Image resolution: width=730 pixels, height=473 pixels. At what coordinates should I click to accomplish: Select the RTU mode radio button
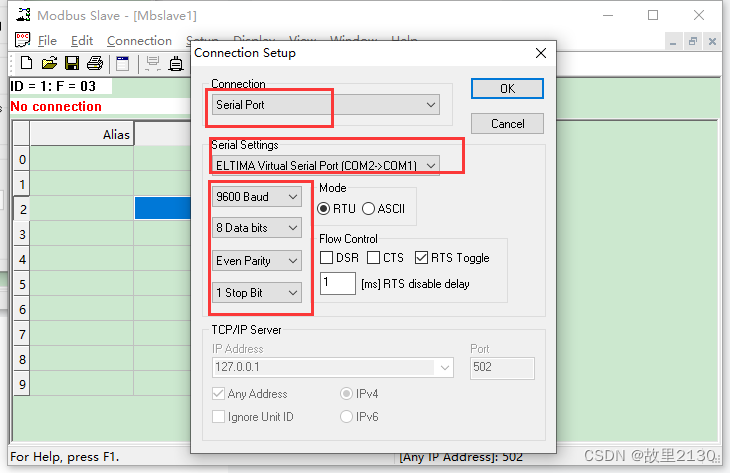[324, 209]
